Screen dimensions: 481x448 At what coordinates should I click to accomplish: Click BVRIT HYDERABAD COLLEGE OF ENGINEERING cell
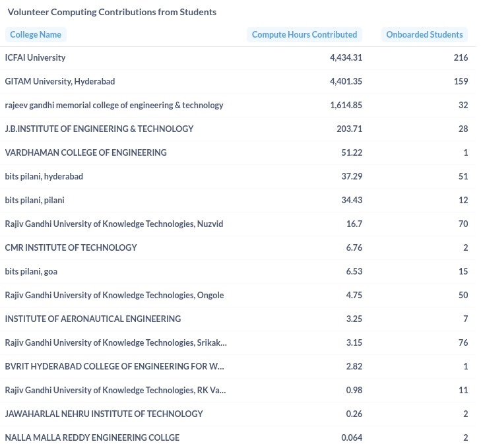114,366
